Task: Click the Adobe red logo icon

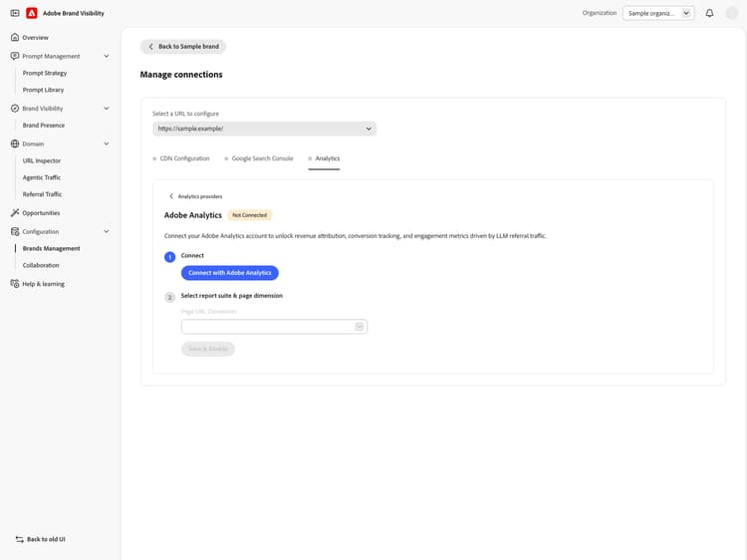Action: click(x=32, y=13)
